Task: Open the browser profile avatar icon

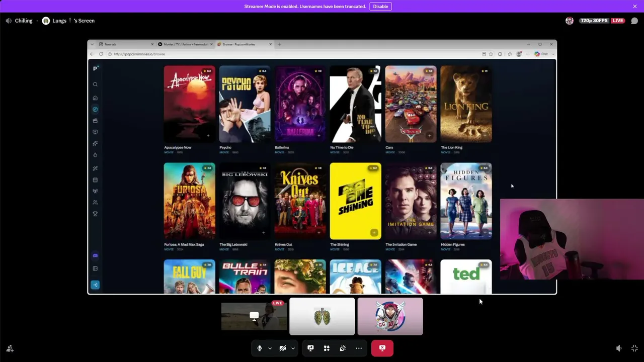Action: [x=519, y=54]
